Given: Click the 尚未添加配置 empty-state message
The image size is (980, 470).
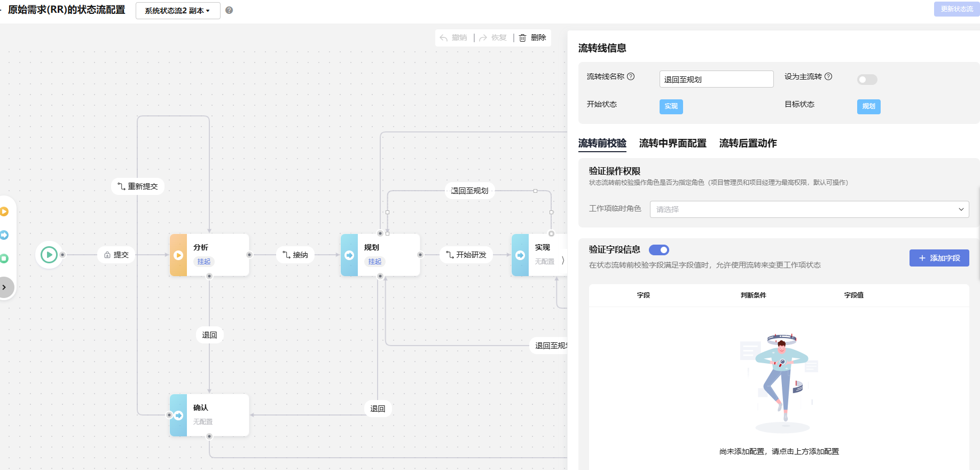Looking at the screenshot, I should 779,451.
